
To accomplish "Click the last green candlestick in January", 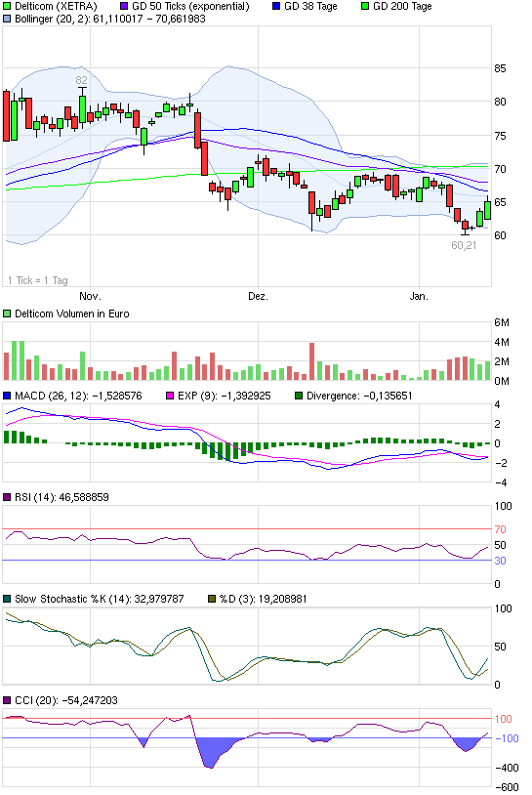I will (x=487, y=210).
